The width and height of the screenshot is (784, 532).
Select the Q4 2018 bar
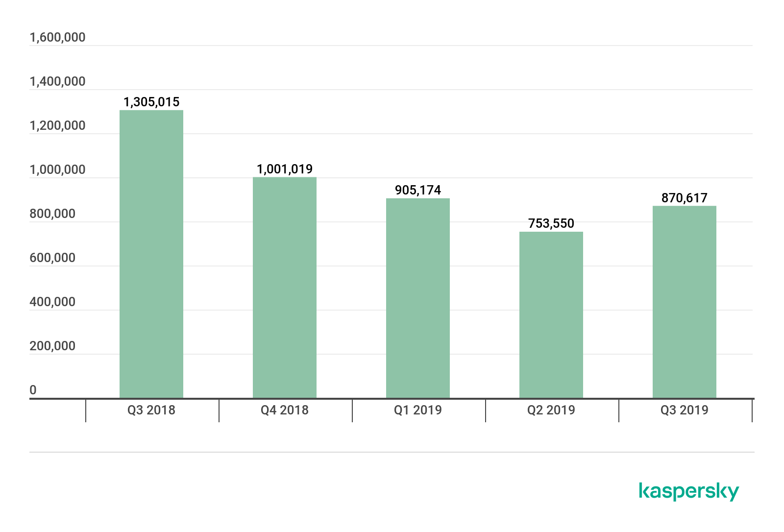pos(285,288)
